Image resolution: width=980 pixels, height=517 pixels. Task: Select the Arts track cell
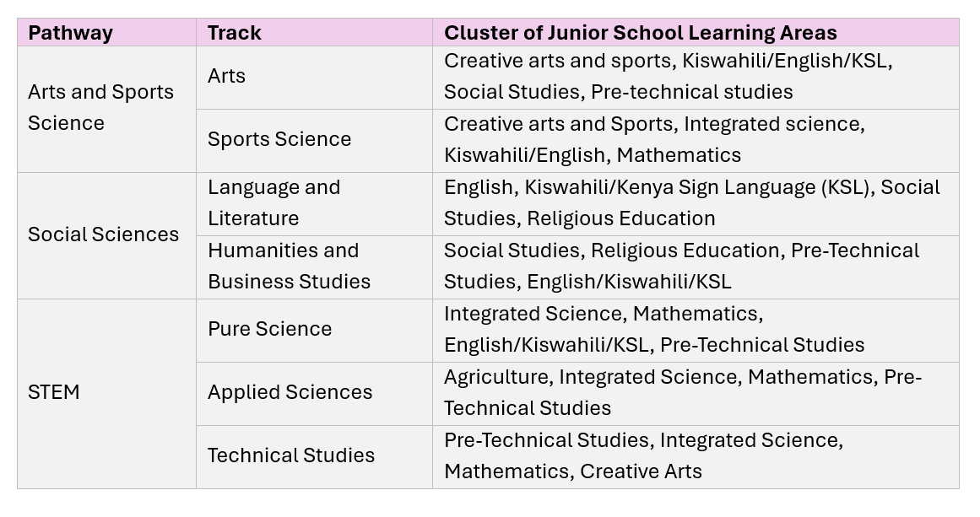(314, 78)
